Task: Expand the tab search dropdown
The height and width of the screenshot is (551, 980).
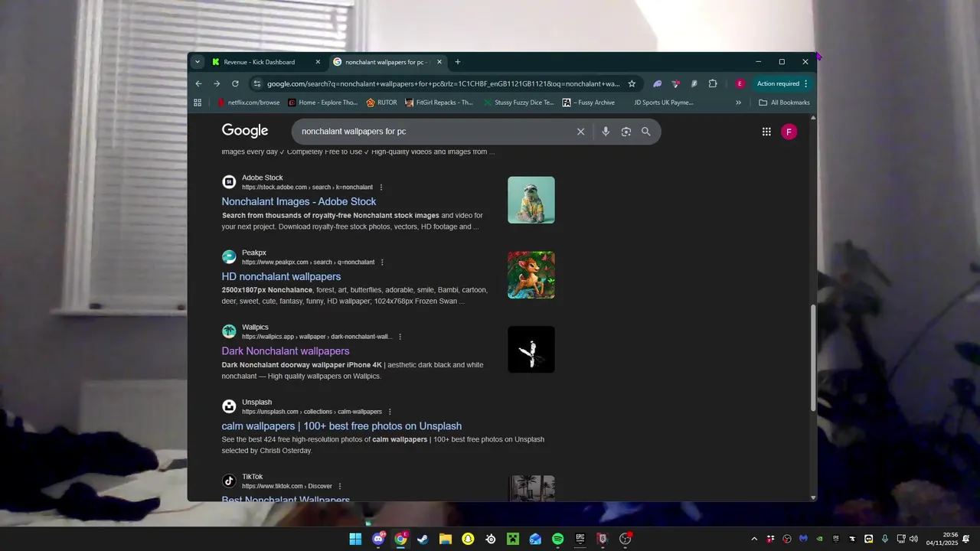Action: click(198, 62)
